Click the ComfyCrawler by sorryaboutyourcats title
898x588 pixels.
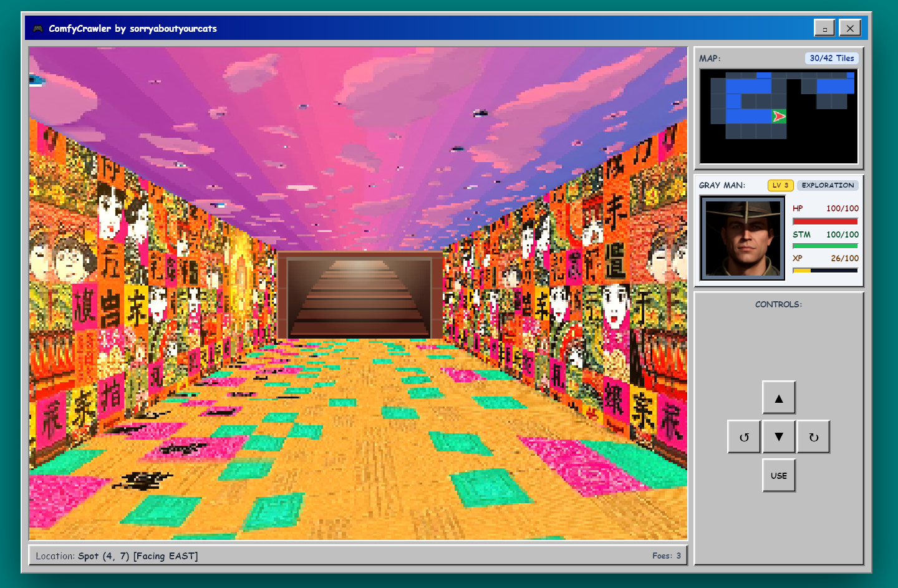(x=133, y=29)
